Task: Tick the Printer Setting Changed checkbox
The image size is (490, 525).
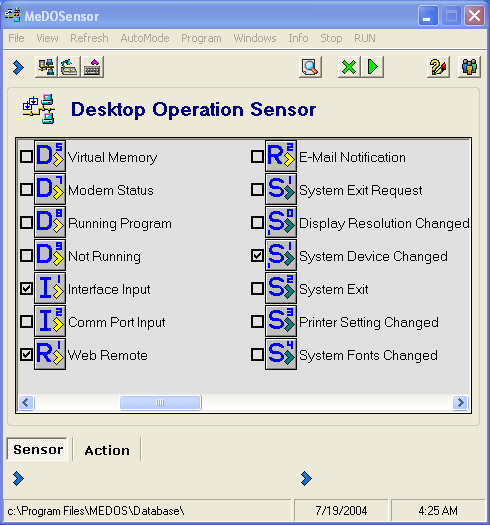Action: [x=257, y=322]
